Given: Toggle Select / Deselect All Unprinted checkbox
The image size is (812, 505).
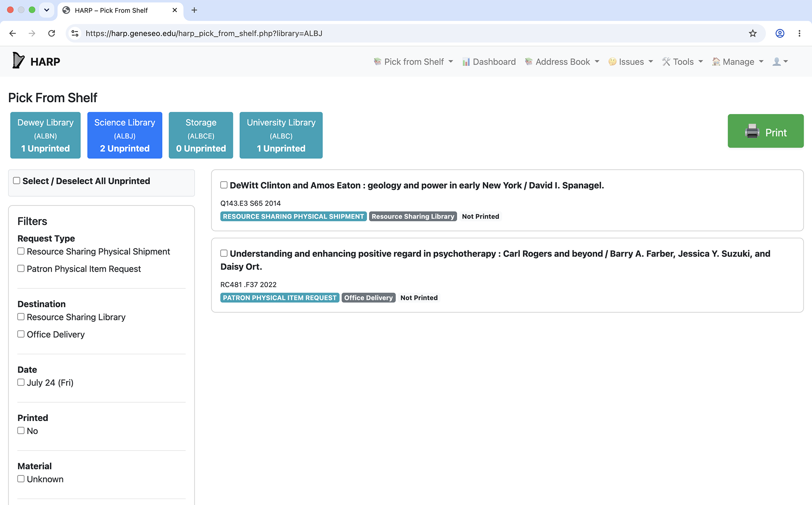Looking at the screenshot, I should coord(17,181).
